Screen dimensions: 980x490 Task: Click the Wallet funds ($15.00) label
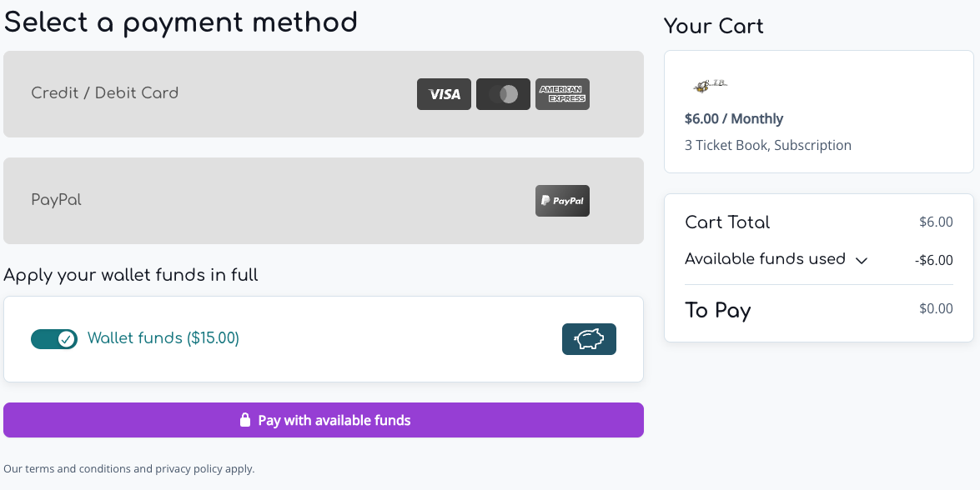pyautogui.click(x=163, y=338)
